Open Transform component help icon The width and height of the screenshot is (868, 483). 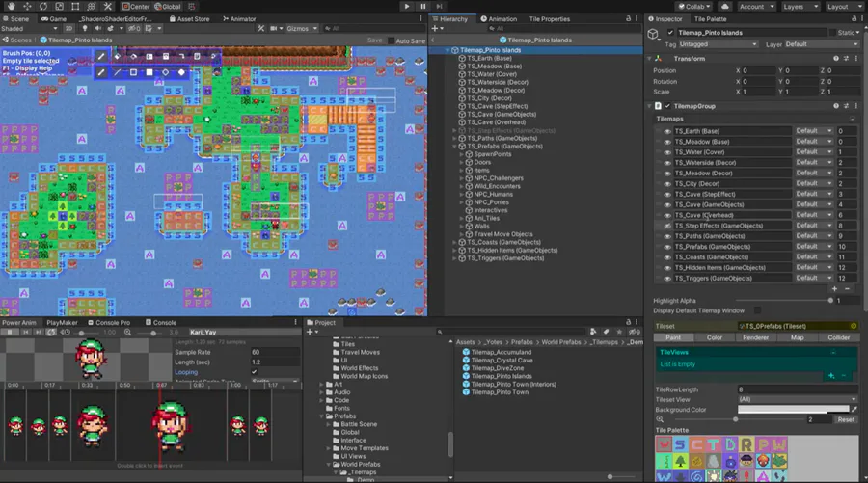pyautogui.click(x=836, y=58)
